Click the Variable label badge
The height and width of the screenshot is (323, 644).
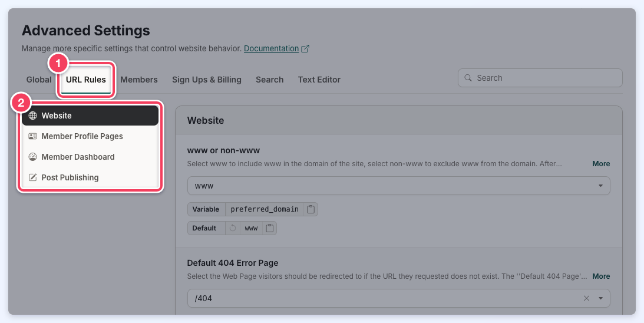[206, 209]
